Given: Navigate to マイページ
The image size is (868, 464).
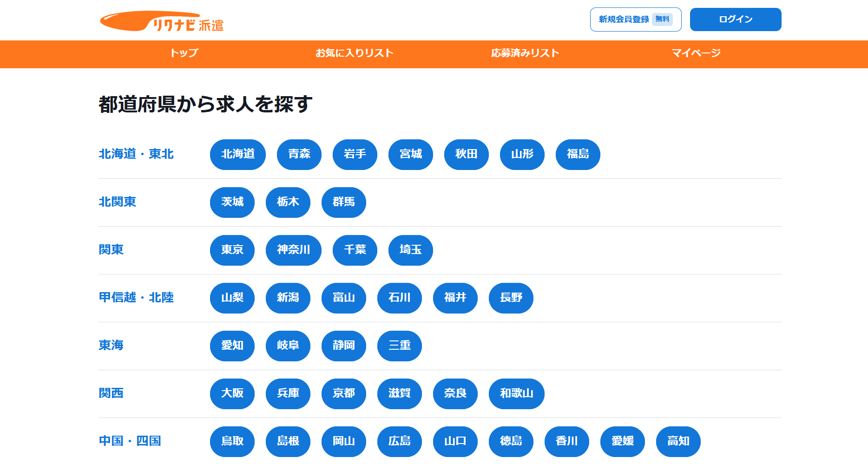Looking at the screenshot, I should click(x=696, y=53).
